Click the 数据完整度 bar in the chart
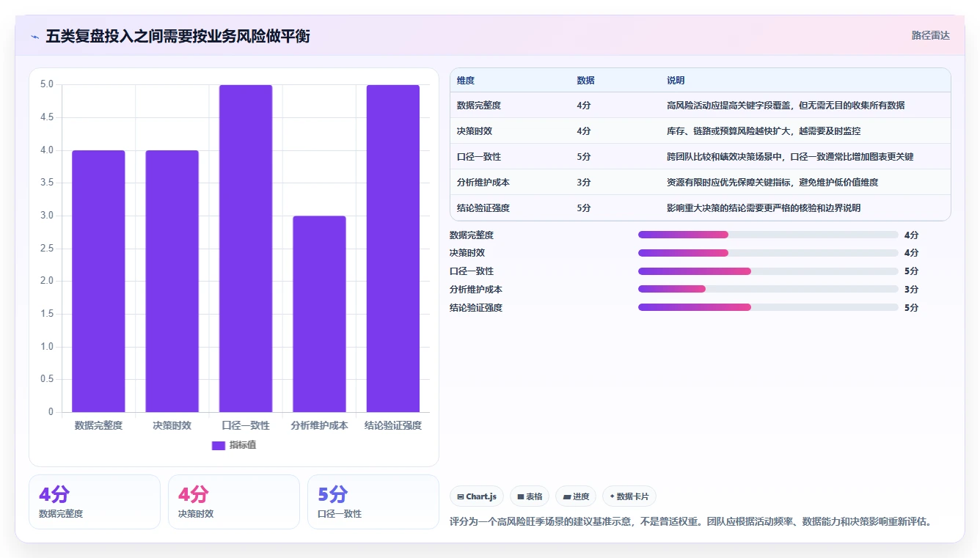This screenshot has height=558, width=980. [98, 281]
